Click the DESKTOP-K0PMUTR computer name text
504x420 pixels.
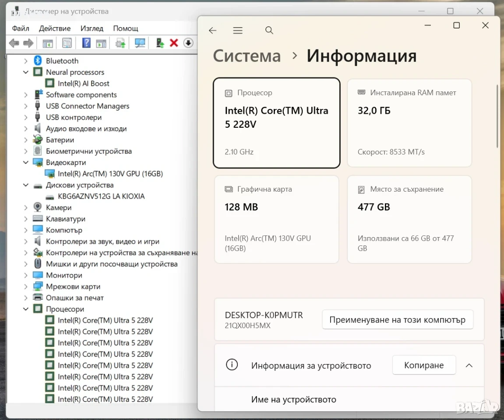(x=264, y=315)
